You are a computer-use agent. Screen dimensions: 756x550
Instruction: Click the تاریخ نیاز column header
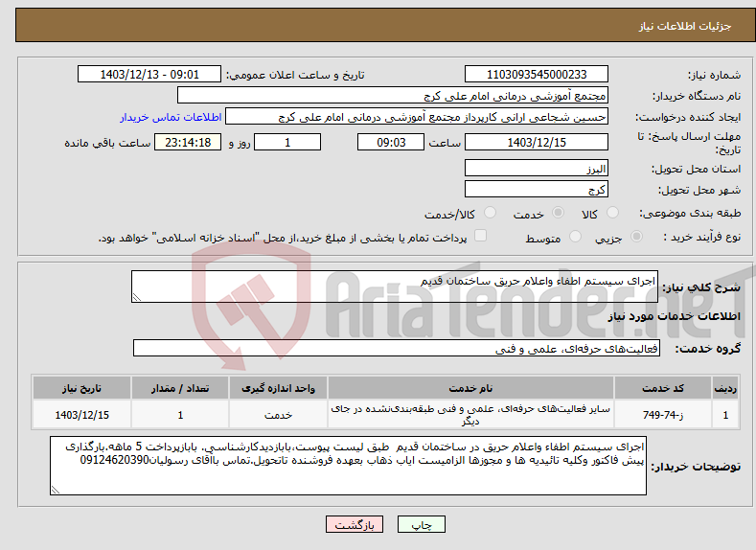[x=82, y=388]
